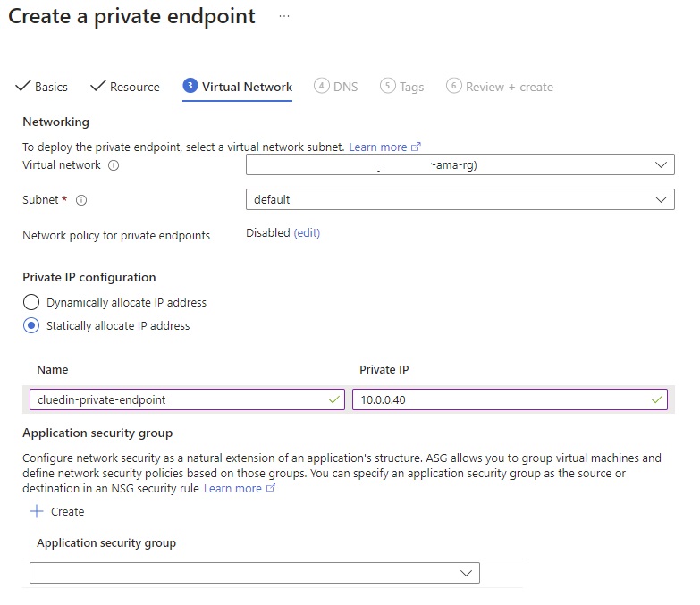Click the step 4 DNS circle icon
The height and width of the screenshot is (605, 700).
(x=321, y=86)
